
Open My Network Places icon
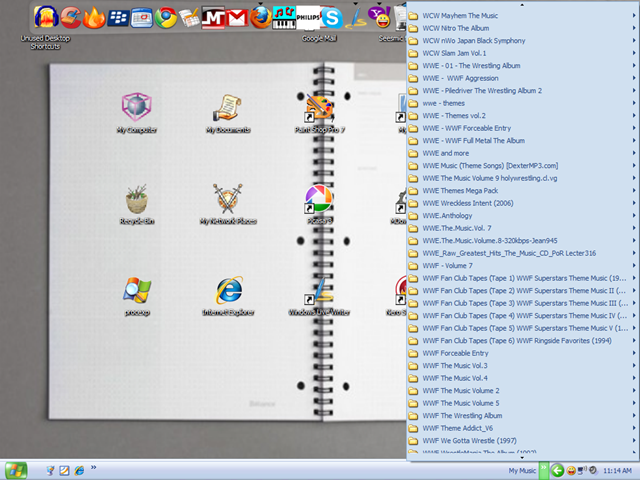click(228, 204)
